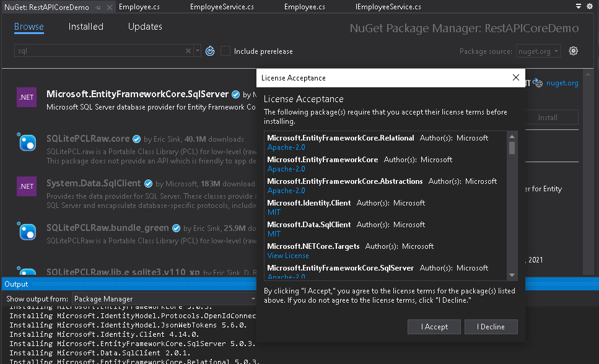Open View License link for Microsoft.NETCore.Targets
The image size is (599, 364).
click(x=288, y=256)
